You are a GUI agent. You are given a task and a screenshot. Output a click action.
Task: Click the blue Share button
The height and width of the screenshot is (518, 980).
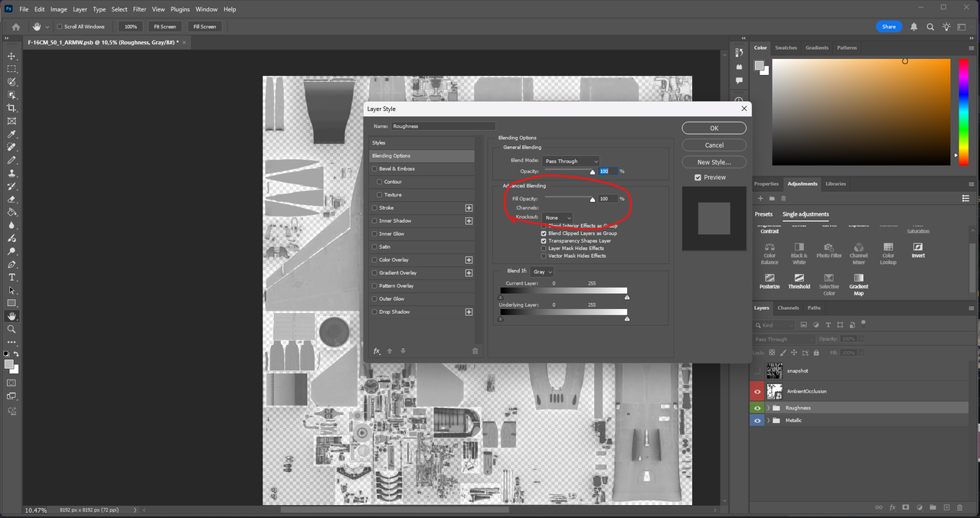click(x=888, y=26)
